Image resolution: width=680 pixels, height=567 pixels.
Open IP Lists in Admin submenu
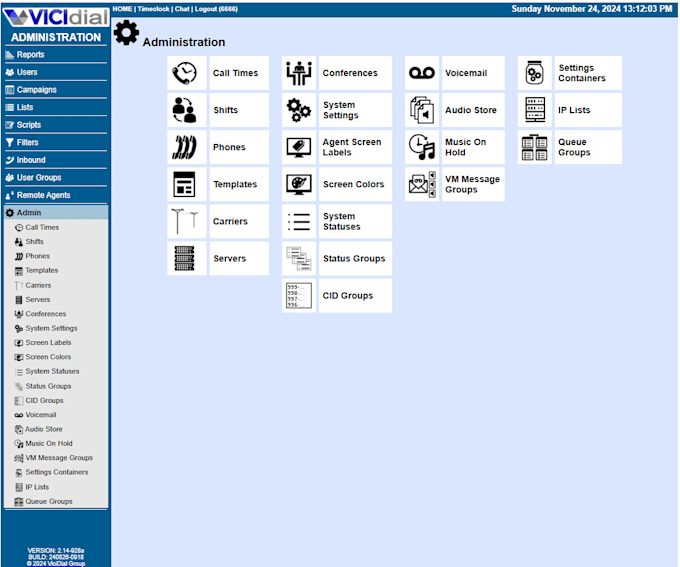[37, 487]
